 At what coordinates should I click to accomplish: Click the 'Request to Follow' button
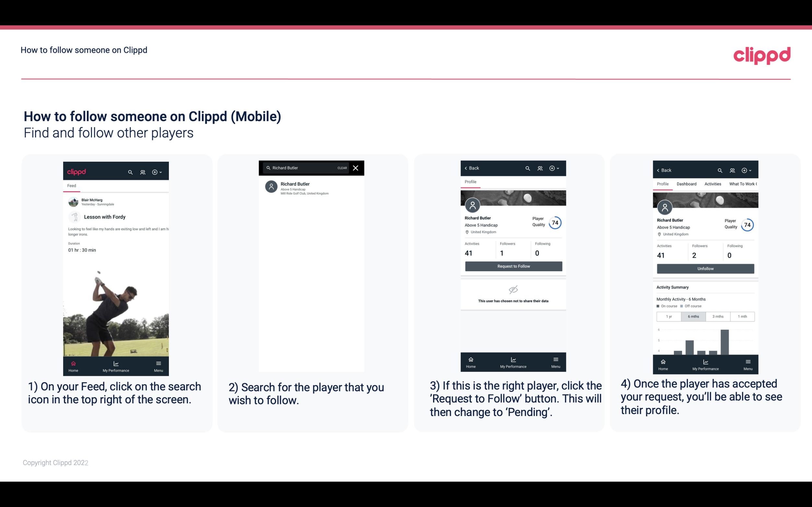pos(513,266)
